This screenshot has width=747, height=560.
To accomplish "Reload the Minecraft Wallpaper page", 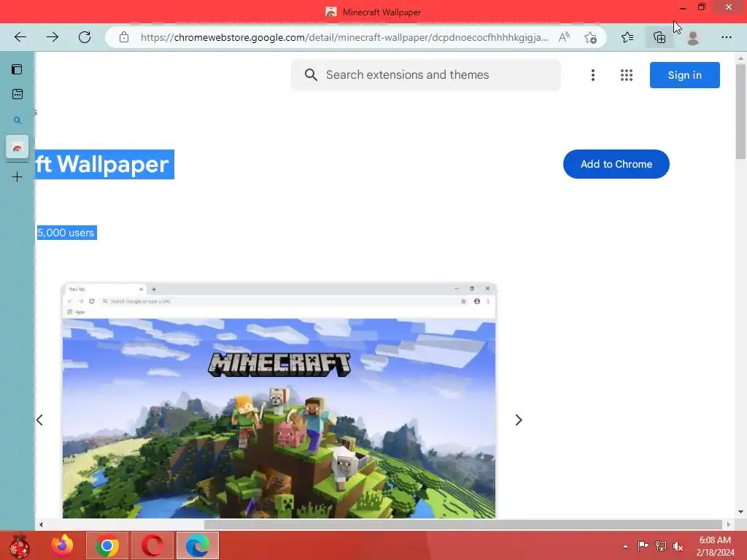I will tap(85, 37).
